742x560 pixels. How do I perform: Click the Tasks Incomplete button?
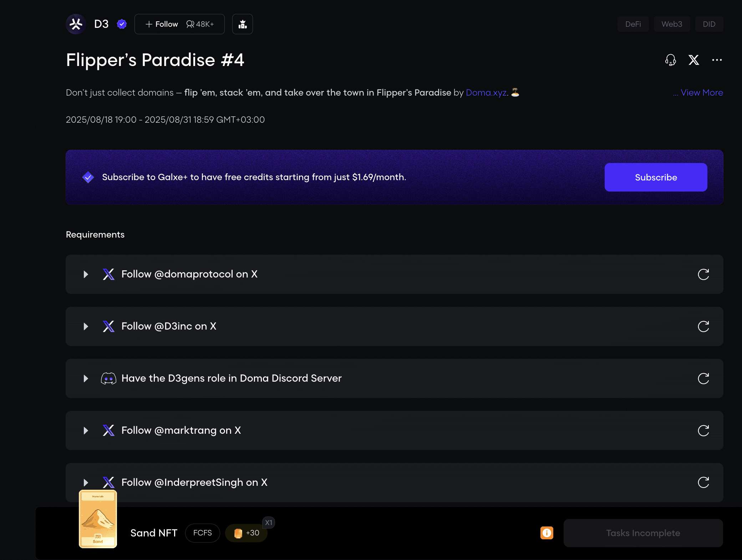tap(643, 533)
